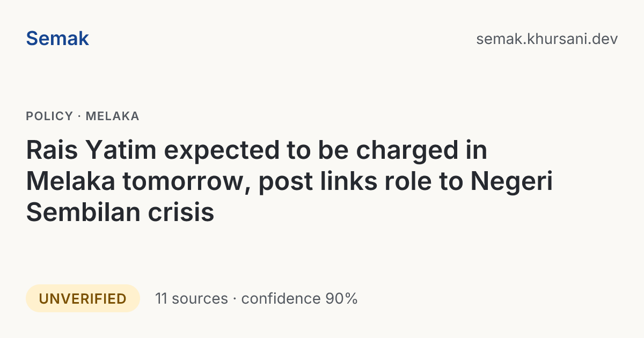The width and height of the screenshot is (644, 338).
Task: Click Sembilan on the headline's last line
Action: pos(77,212)
